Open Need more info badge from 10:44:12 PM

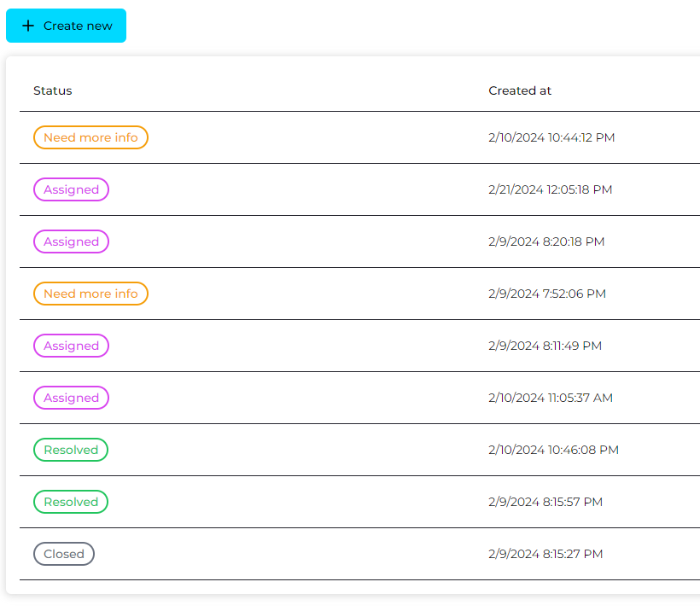[x=90, y=137]
